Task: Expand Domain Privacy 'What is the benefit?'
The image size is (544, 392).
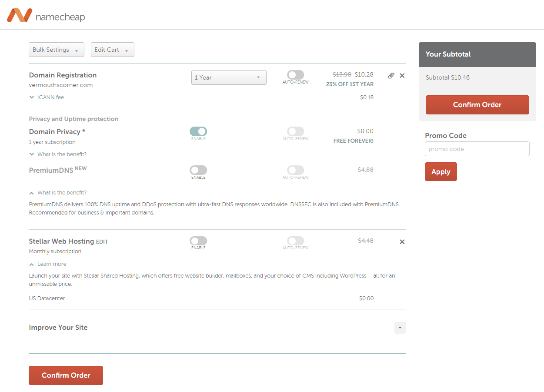Action: [32, 154]
